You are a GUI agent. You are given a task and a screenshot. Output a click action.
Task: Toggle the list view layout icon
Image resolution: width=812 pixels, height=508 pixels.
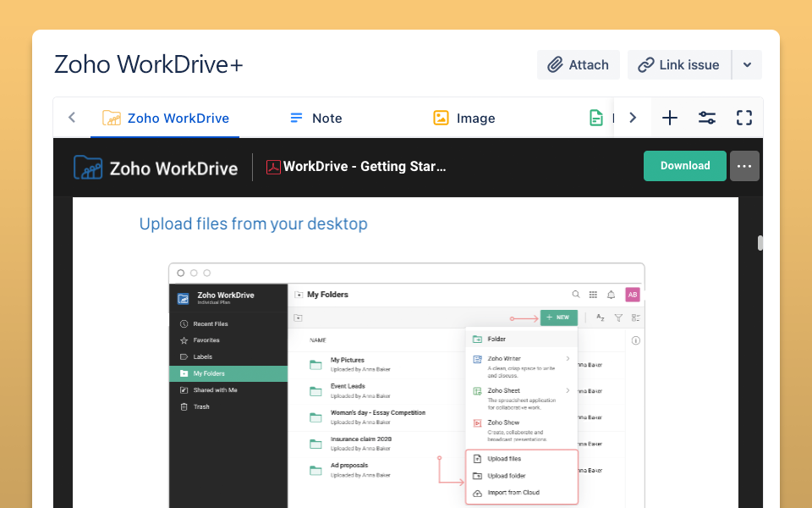point(636,317)
